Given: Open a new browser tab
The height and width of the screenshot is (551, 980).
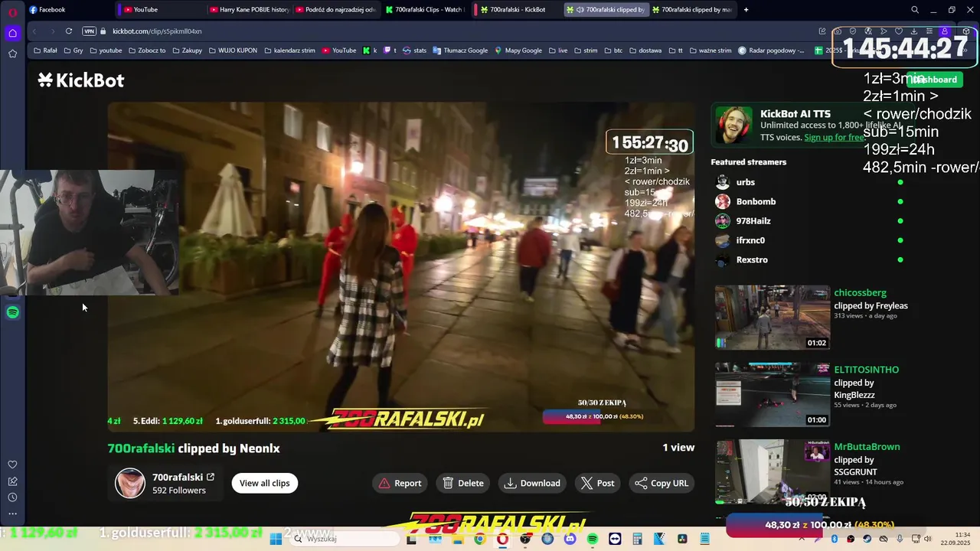Looking at the screenshot, I should point(746,10).
